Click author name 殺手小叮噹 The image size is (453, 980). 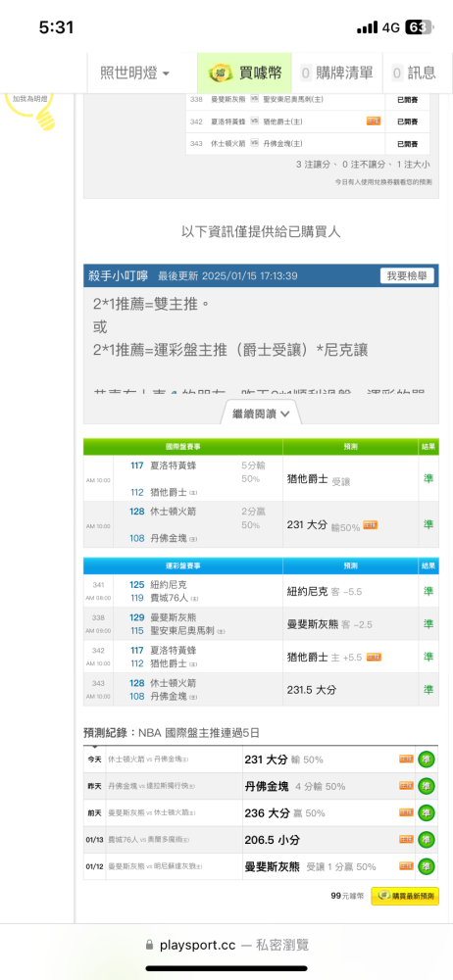pyautogui.click(x=118, y=275)
